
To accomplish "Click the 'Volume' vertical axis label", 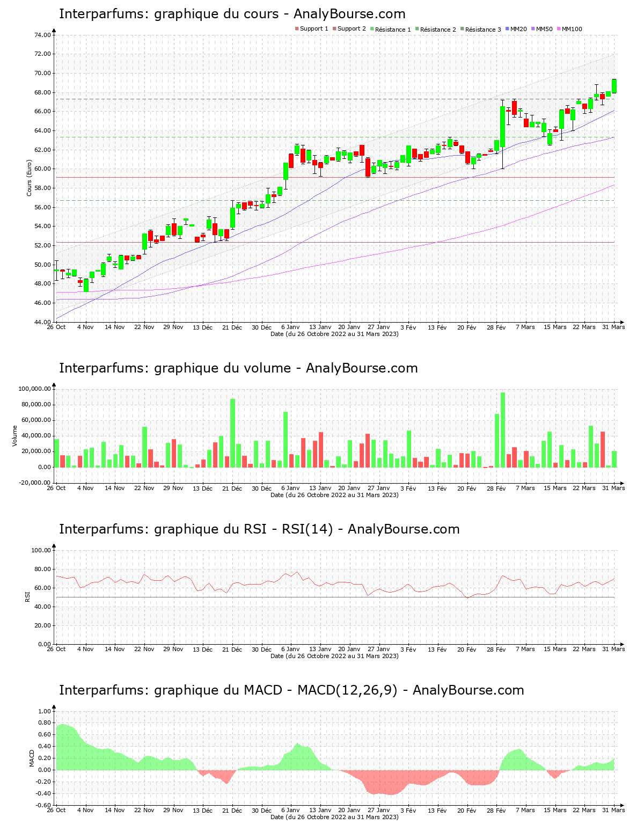I will coord(15,436).
